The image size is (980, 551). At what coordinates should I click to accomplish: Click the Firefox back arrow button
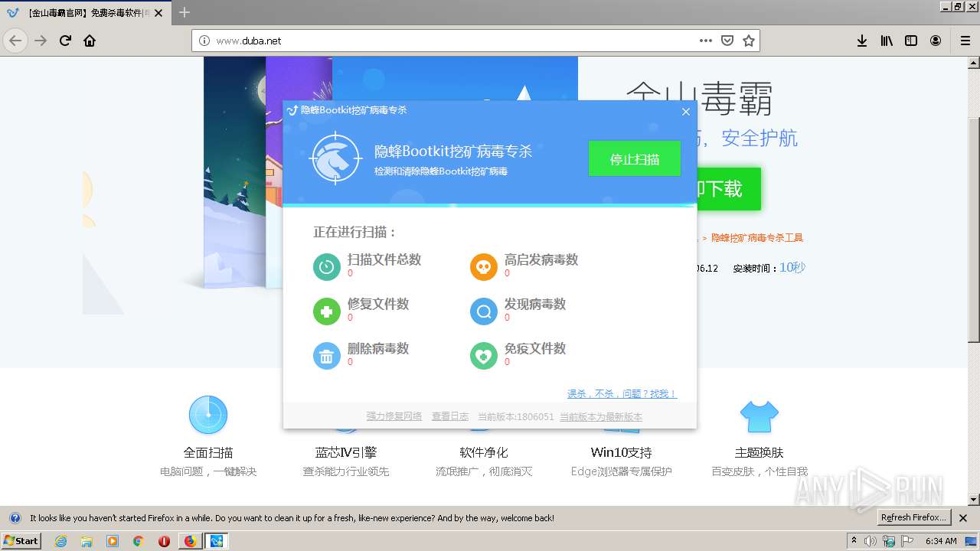pyautogui.click(x=15, y=41)
